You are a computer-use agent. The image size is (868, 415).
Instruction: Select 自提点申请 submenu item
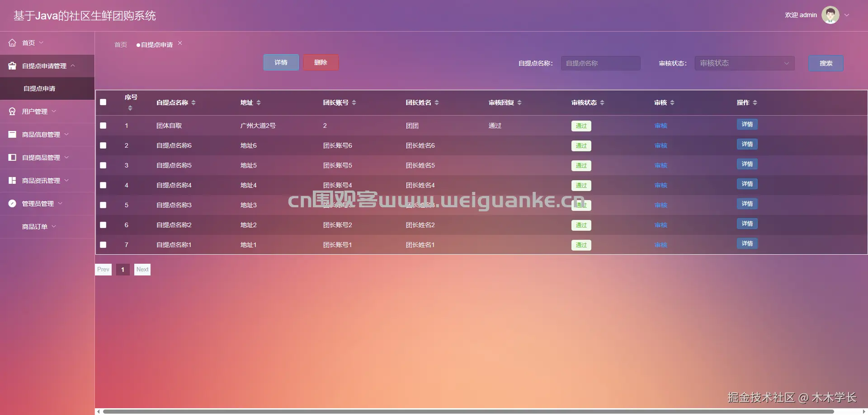[47, 89]
